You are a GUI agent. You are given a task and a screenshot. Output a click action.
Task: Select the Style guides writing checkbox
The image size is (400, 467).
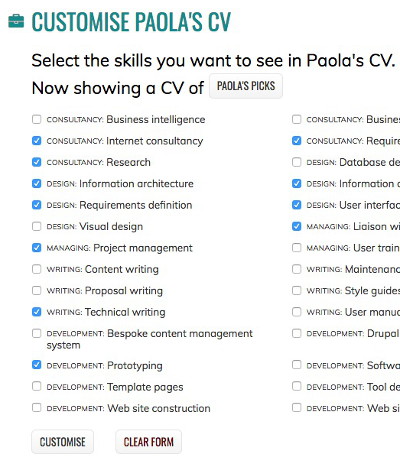(x=297, y=291)
